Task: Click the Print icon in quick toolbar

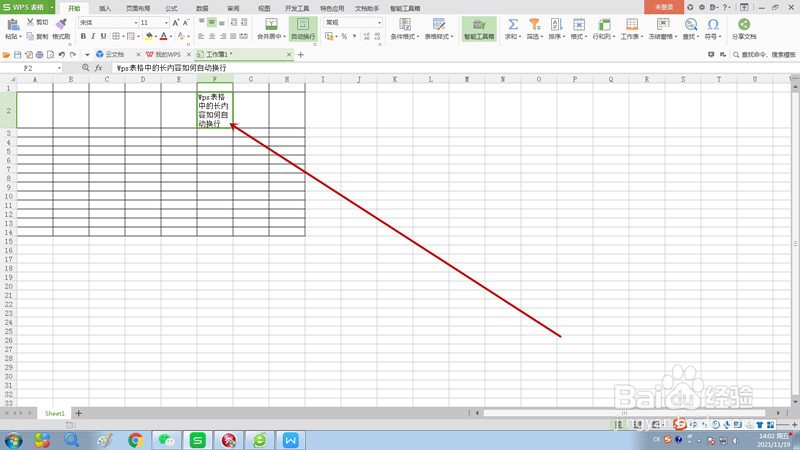Action: click(39, 55)
